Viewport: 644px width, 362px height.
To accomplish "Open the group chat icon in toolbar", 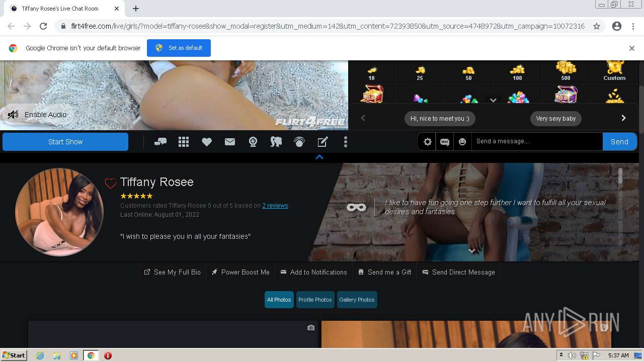I will [160, 142].
